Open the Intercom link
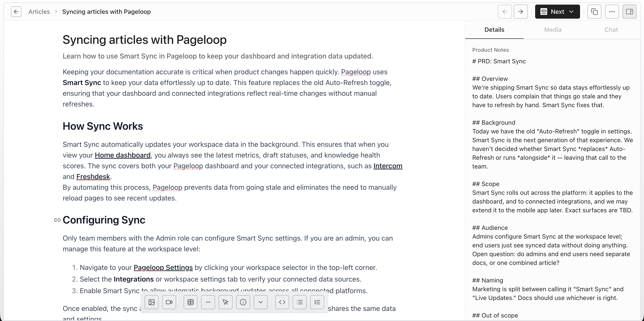 pyautogui.click(x=388, y=166)
